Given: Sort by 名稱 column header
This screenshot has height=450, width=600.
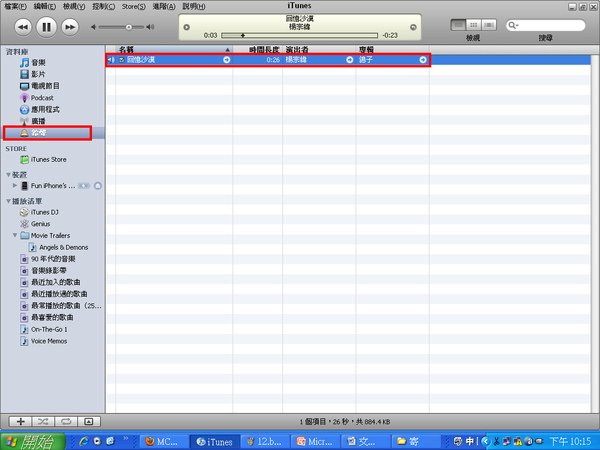Looking at the screenshot, I should [174, 50].
